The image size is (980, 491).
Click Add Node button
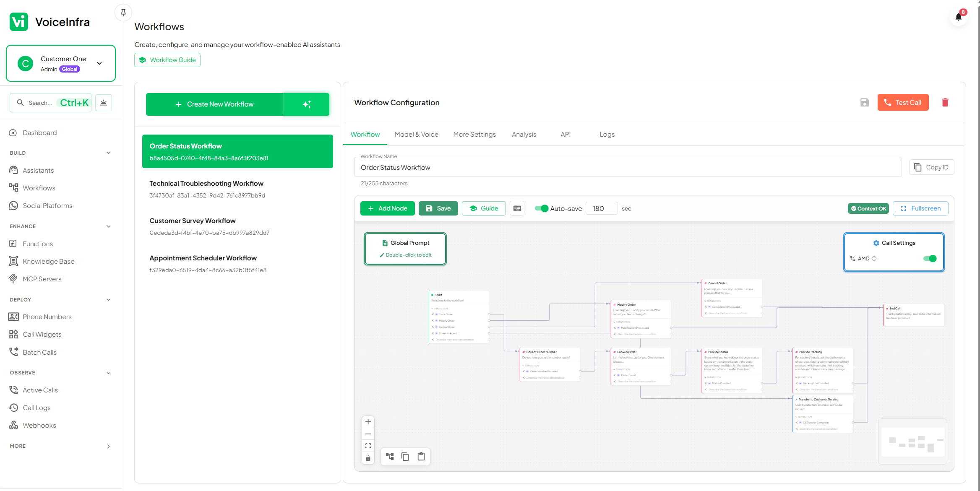[388, 208]
